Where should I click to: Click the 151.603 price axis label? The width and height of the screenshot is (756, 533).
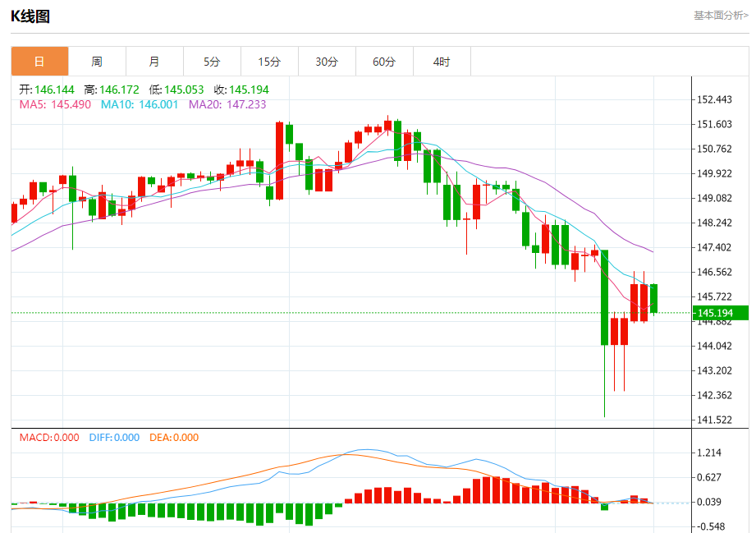click(714, 124)
